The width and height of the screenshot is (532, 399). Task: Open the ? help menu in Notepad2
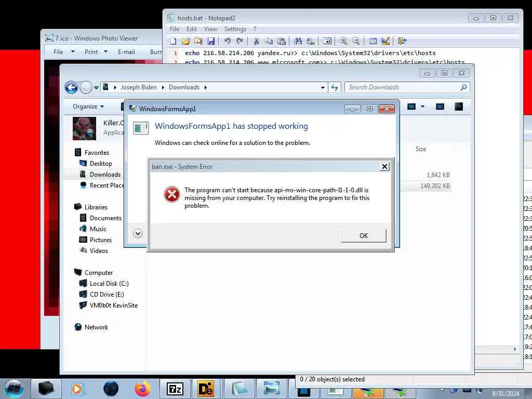(255, 29)
